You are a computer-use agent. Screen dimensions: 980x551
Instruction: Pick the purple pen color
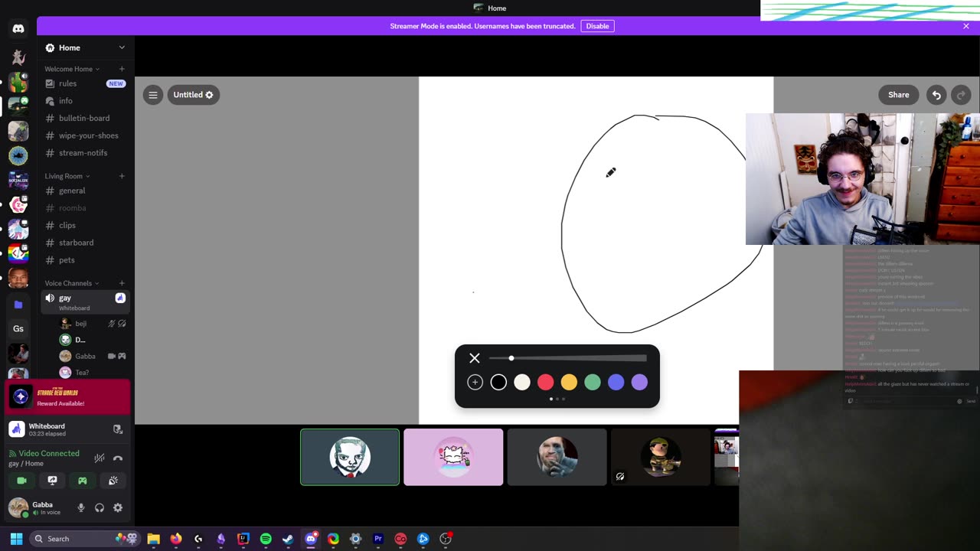click(639, 382)
